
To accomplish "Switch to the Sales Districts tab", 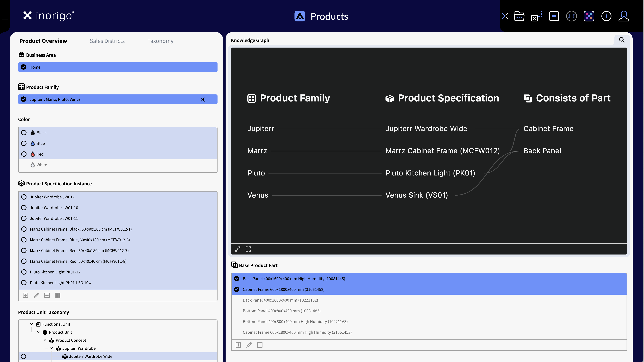I will pos(107,41).
